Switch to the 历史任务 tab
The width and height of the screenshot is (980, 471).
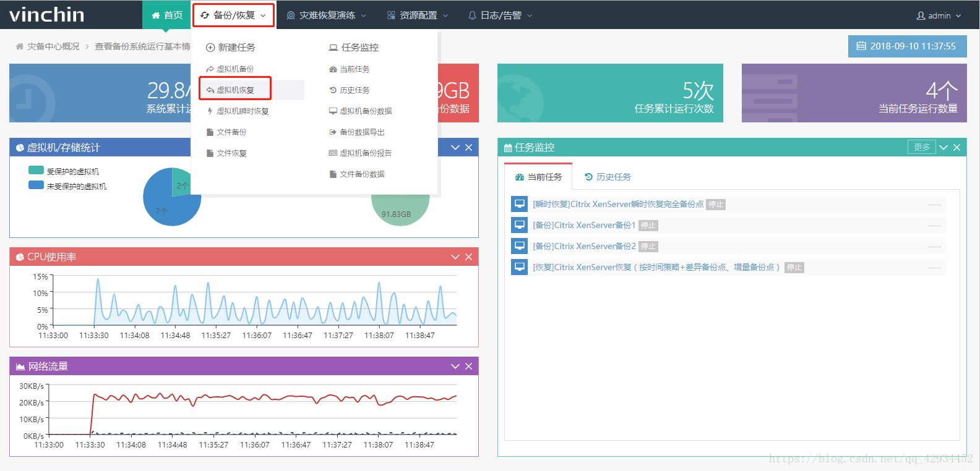tap(608, 177)
